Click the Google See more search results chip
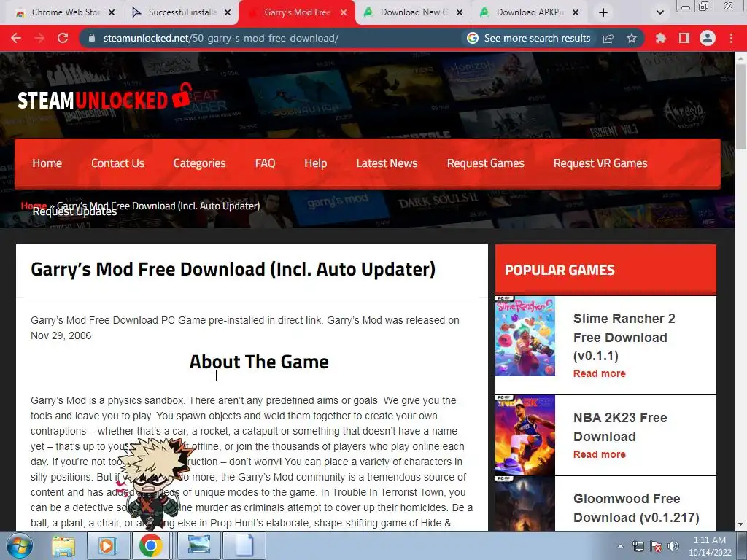This screenshot has width=747, height=560. click(528, 38)
